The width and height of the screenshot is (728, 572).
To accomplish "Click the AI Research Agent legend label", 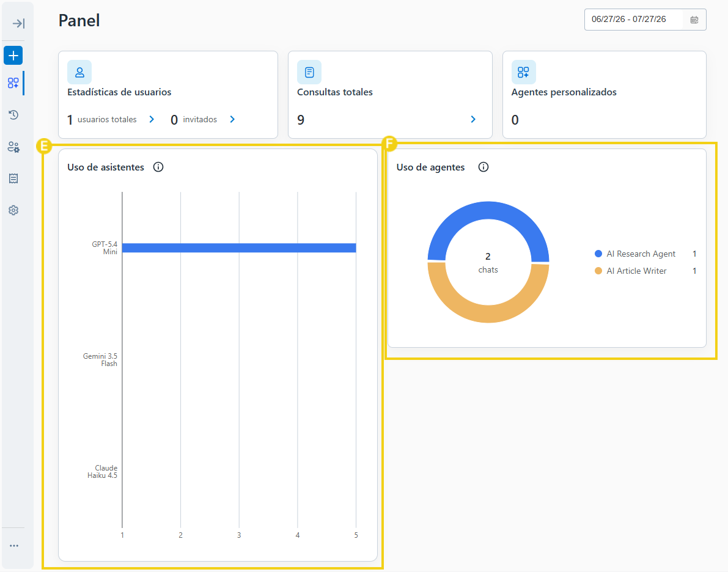I will (641, 254).
